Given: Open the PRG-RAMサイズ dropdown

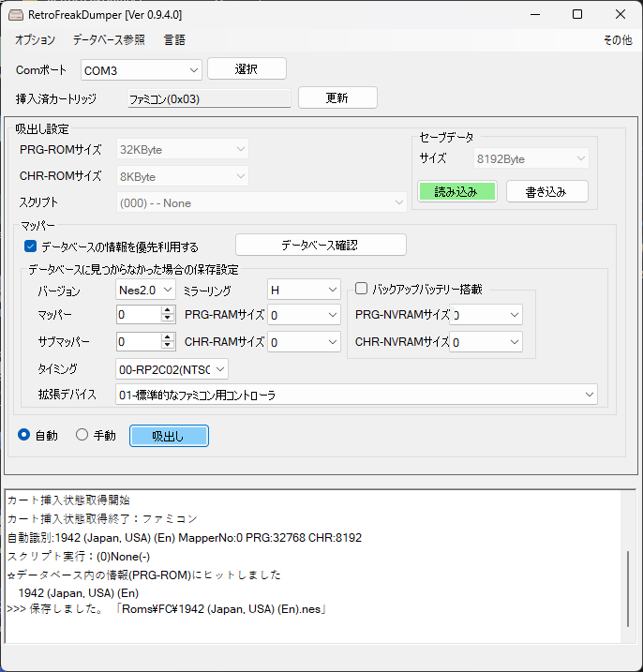Looking at the screenshot, I should [304, 315].
